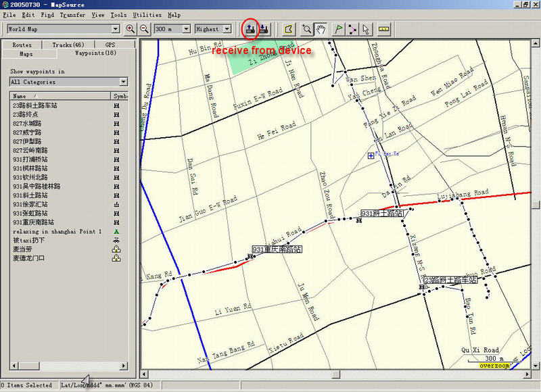The height and width of the screenshot is (392, 541).
Task: Select the route tool
Action: (352, 29)
